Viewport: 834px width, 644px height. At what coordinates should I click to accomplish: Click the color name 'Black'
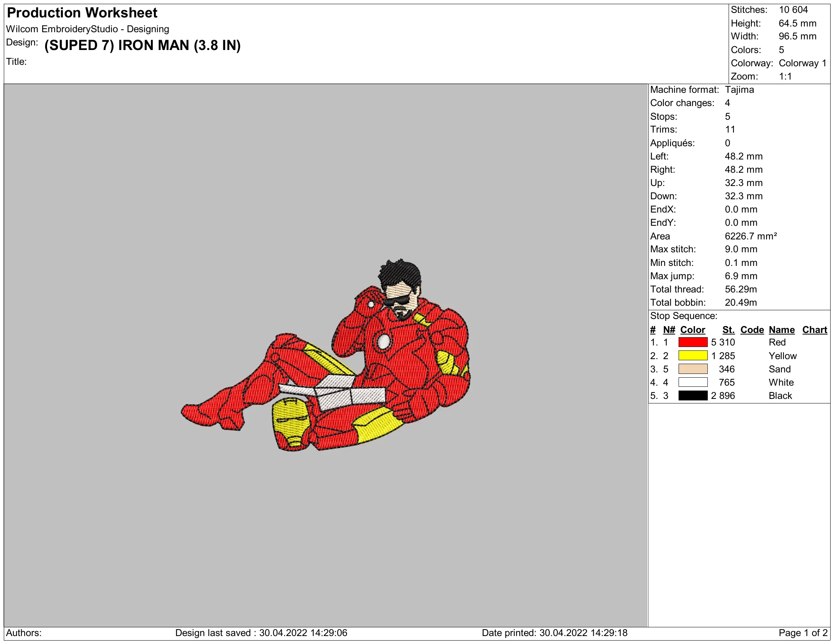click(x=780, y=395)
